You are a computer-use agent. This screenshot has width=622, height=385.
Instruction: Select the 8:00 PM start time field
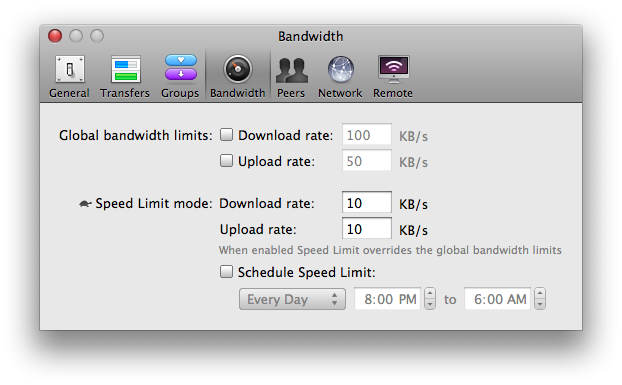(388, 299)
